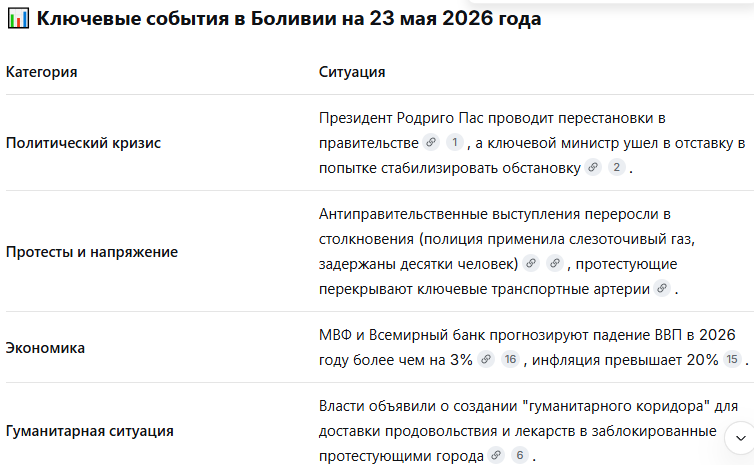The width and height of the screenshot is (754, 465).
Task: Click the link icon after 'более чем на 3%'
Action: (486, 359)
